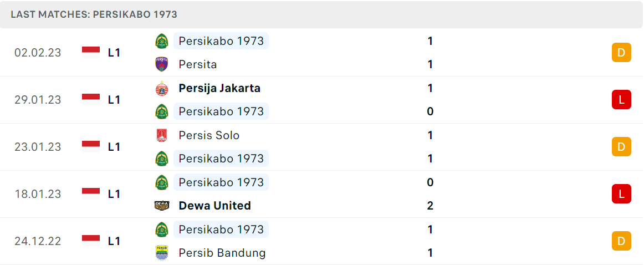Click draw badge for Persib Bandung match
This screenshot has width=644, height=265.
coord(621,241)
